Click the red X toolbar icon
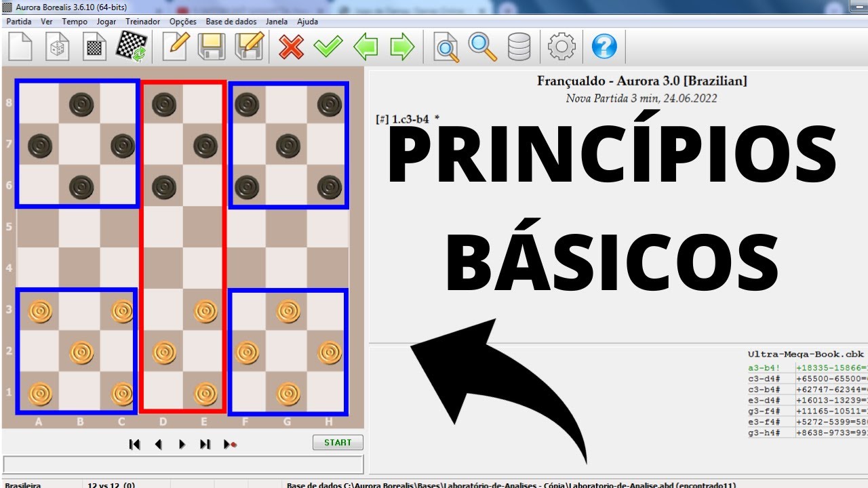The width and height of the screenshot is (868, 488). click(x=292, y=47)
